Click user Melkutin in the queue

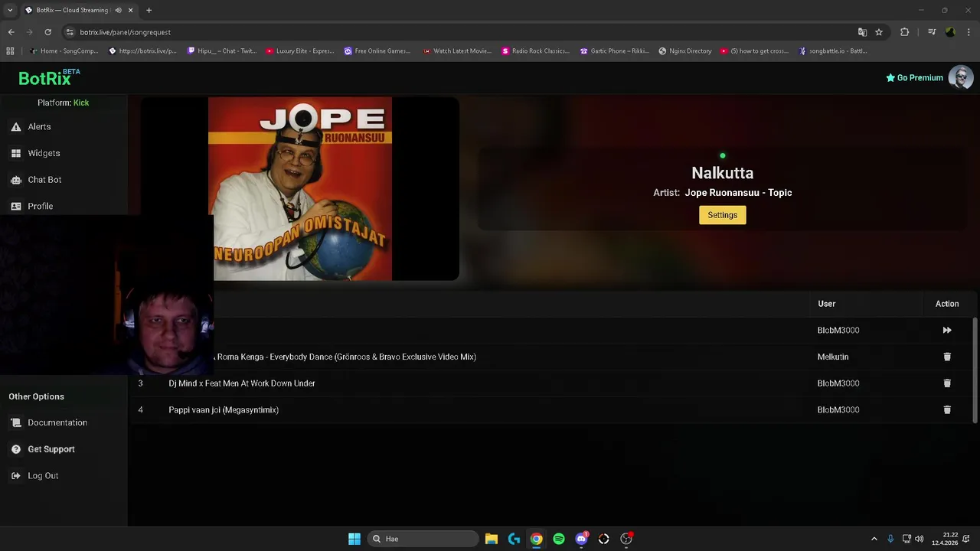pyautogui.click(x=833, y=357)
